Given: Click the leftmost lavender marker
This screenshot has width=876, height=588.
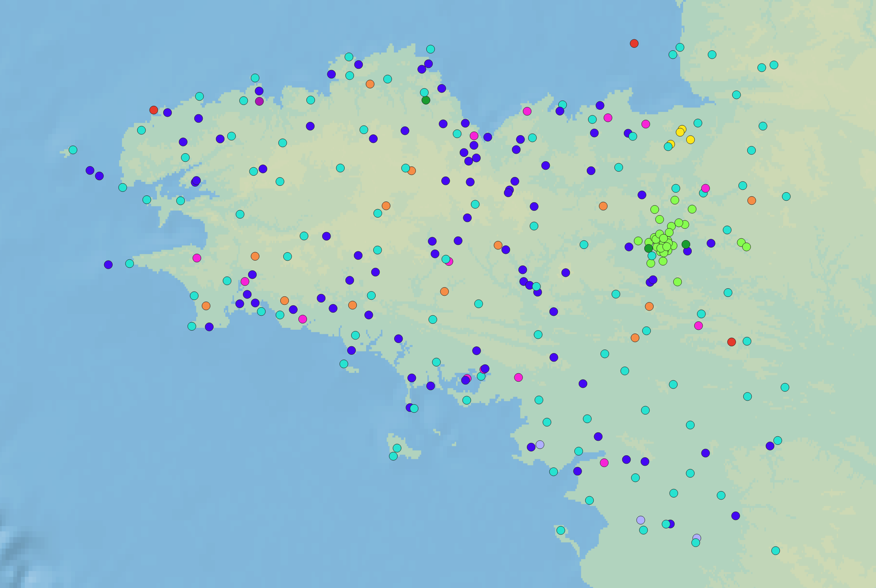Looking at the screenshot, I should [x=540, y=444].
